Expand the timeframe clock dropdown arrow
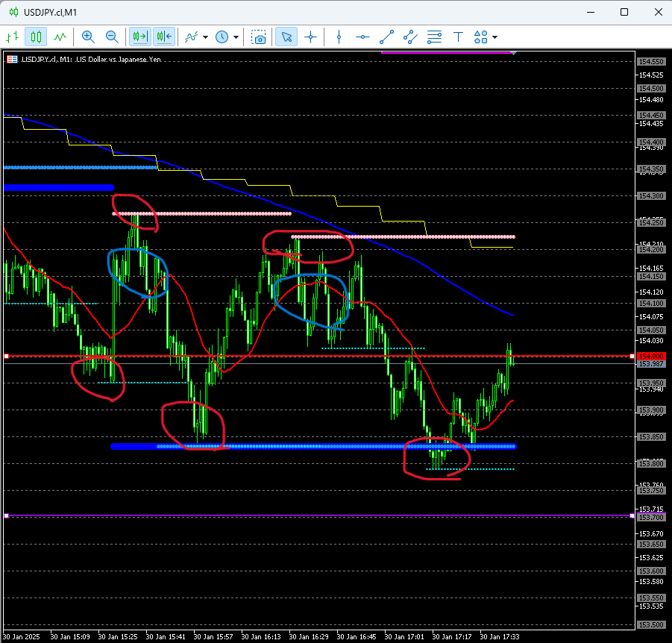Screen dimensions: 672x643 [236, 37]
